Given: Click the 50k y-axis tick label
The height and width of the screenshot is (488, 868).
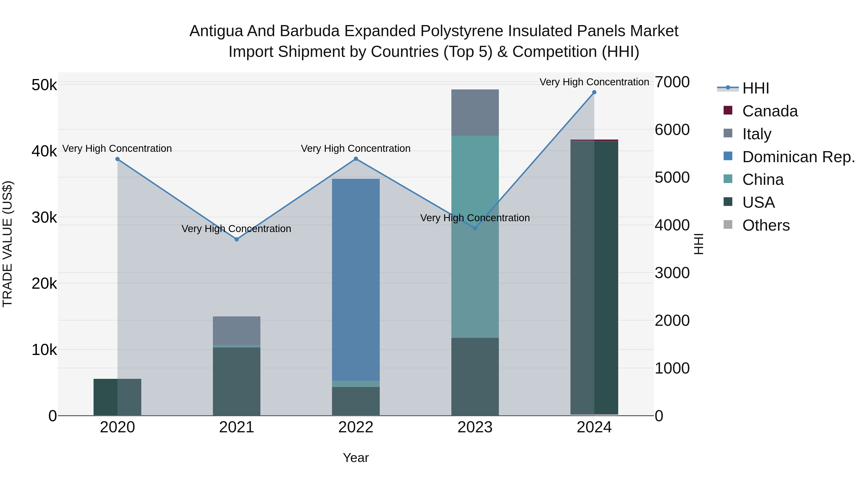Looking at the screenshot, I should [x=44, y=85].
